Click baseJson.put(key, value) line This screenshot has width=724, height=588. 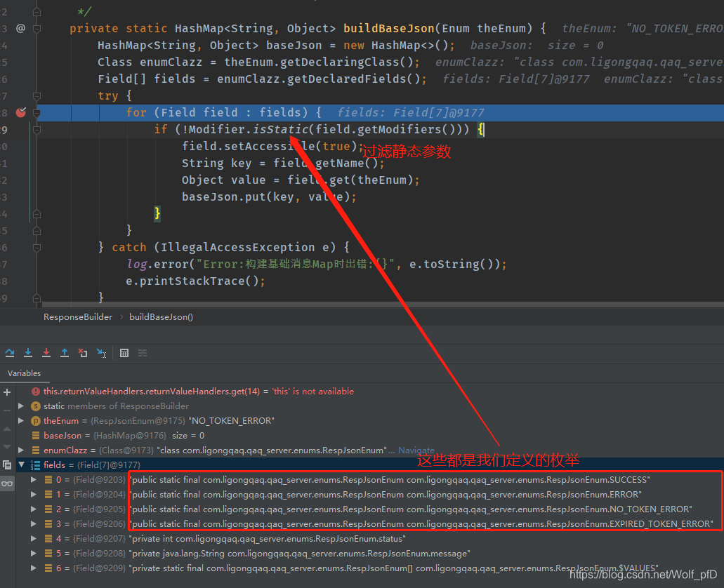pyautogui.click(x=269, y=196)
